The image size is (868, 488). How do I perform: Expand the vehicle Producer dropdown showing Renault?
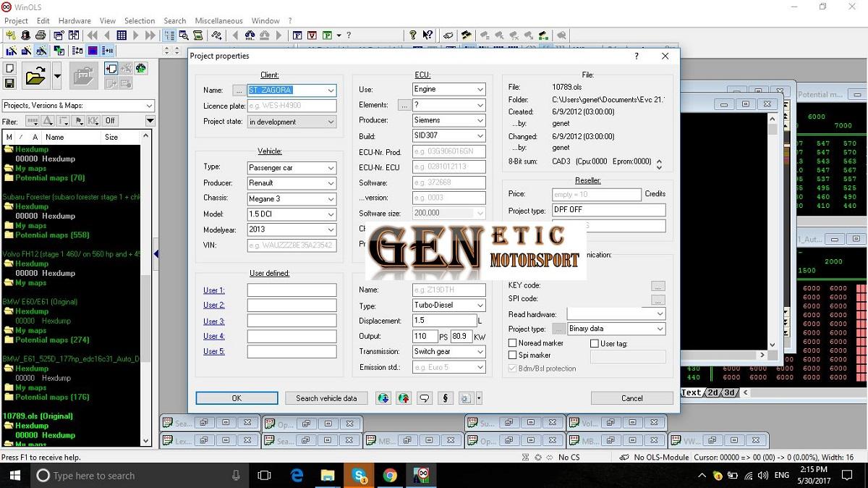pyautogui.click(x=331, y=183)
